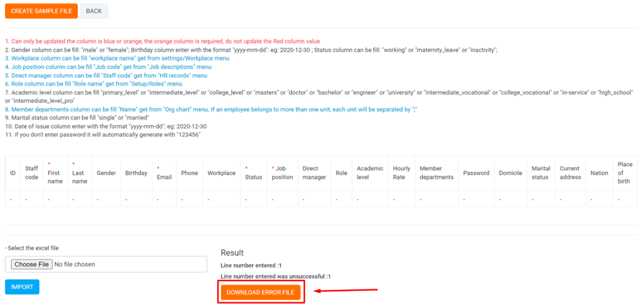
Task: Click the Create Sample File button
Action: 41,11
